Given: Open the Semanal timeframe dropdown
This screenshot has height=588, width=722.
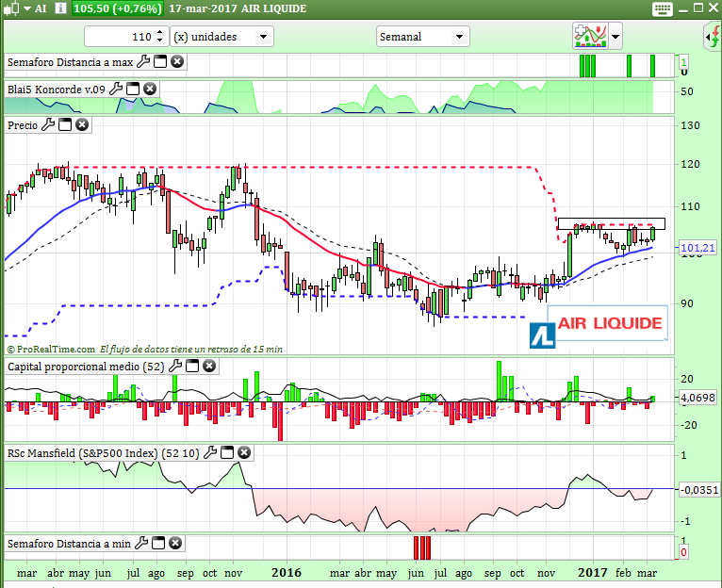Looking at the screenshot, I should coord(422,37).
